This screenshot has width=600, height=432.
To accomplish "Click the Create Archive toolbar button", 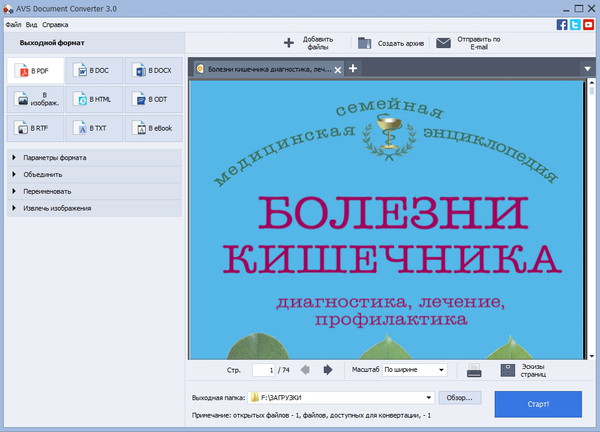I will tap(391, 43).
